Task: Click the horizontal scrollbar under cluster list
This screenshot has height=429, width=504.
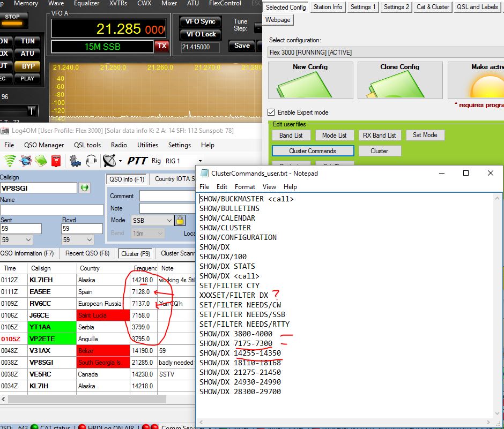Action: click(x=87, y=399)
